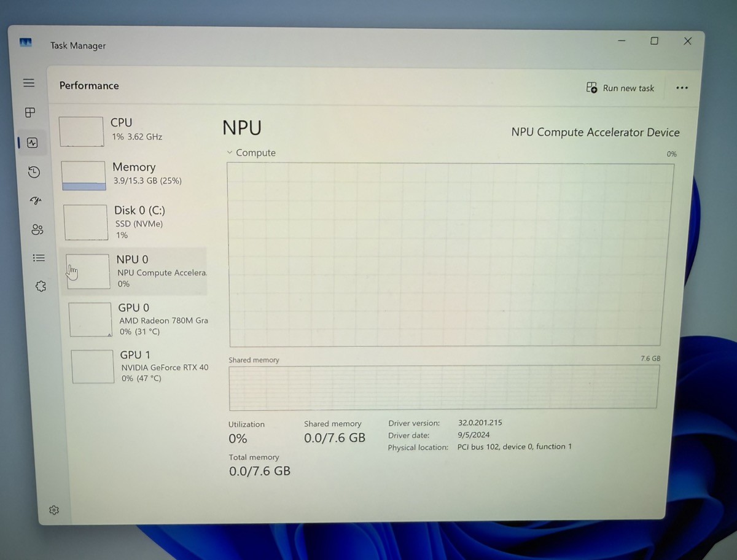Click the Memory mini graph thumbnail
Image resolution: width=737 pixels, height=560 pixels.
[84, 176]
